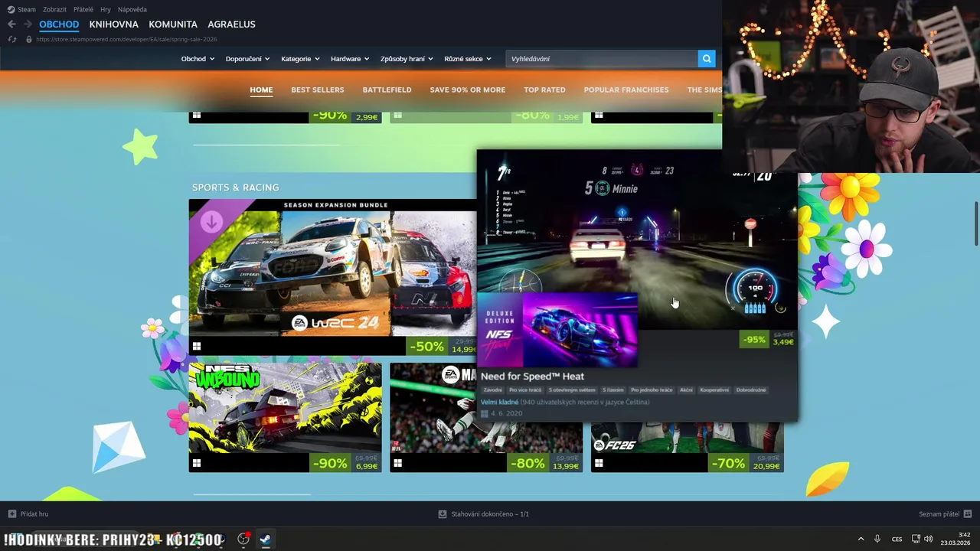980x551 pixels.
Task: Reload the store page with refresh icon
Action: point(11,39)
